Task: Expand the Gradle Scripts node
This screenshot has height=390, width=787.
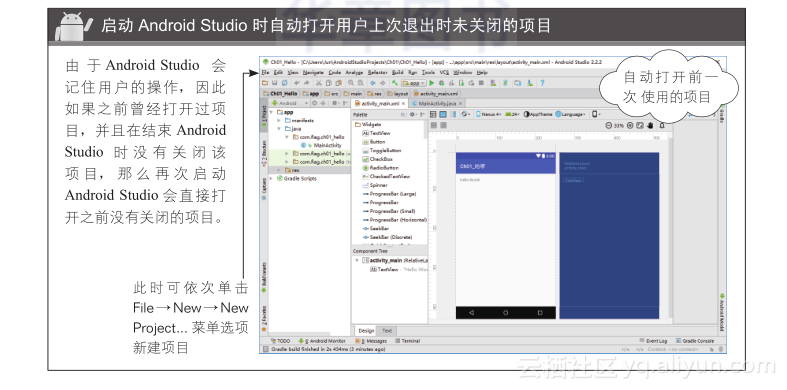Action: 272,178
